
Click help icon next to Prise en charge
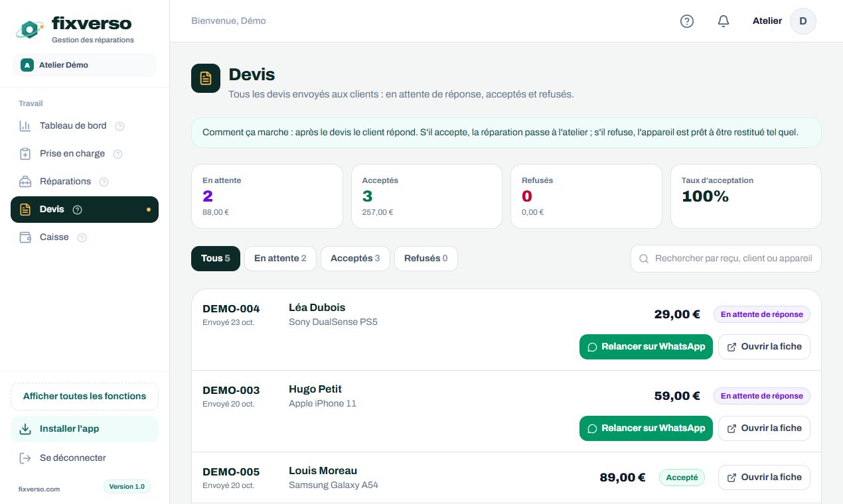pyautogui.click(x=117, y=154)
